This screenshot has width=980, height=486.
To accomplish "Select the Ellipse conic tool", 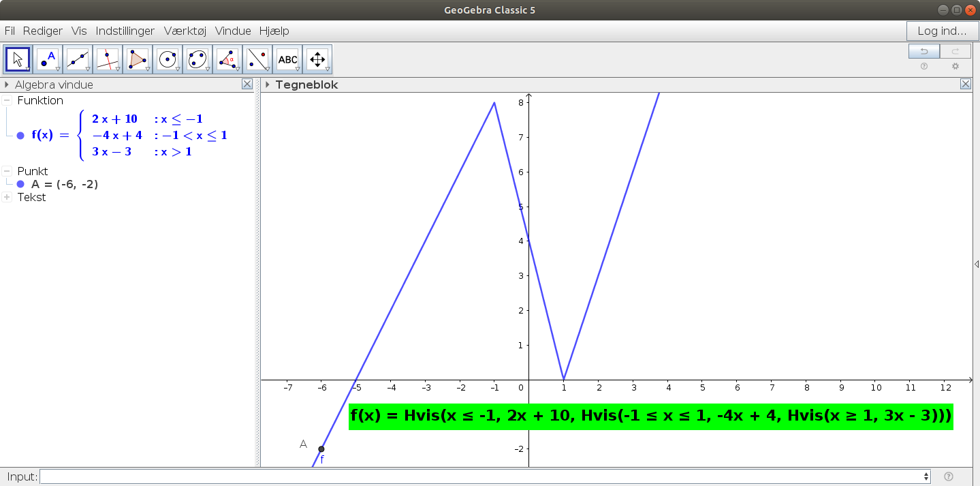I will click(197, 59).
